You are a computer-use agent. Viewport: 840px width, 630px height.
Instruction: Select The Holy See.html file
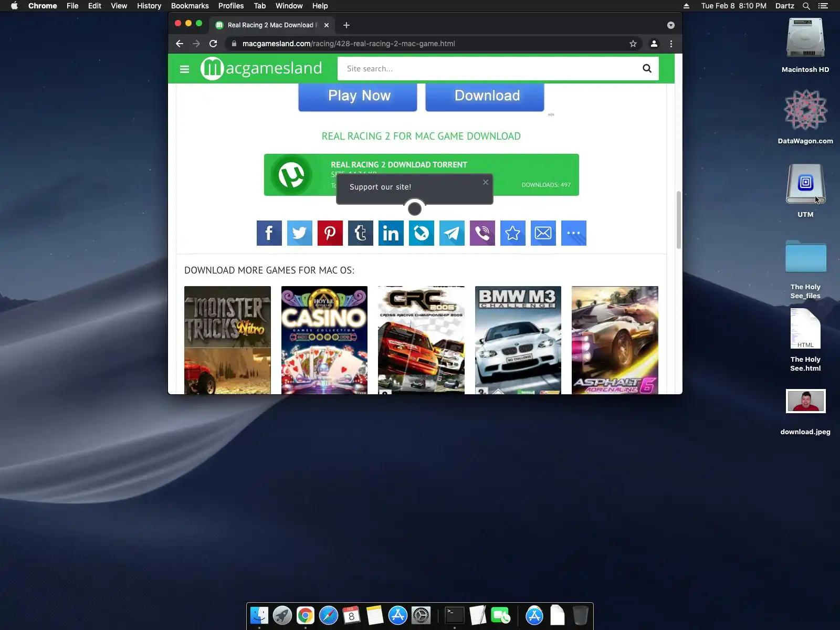tap(805, 340)
